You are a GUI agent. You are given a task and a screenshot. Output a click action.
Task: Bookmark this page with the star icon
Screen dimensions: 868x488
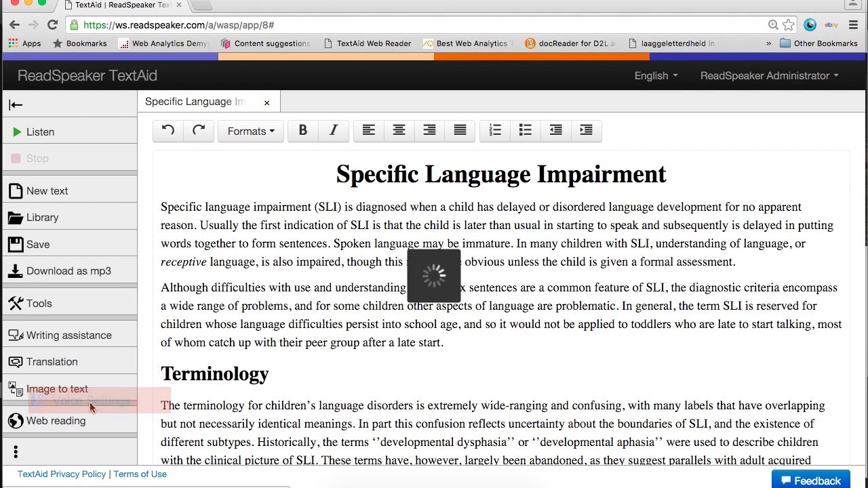pyautogui.click(x=788, y=25)
